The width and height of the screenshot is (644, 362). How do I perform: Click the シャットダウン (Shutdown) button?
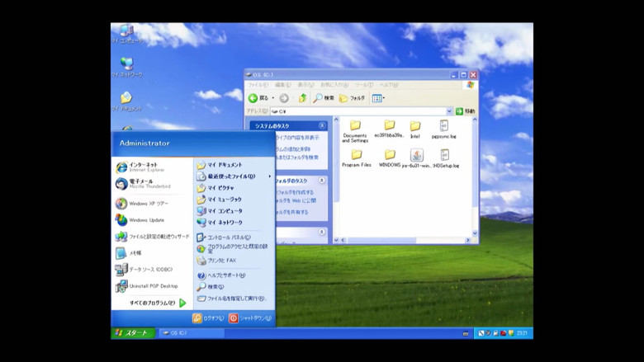[x=249, y=318]
